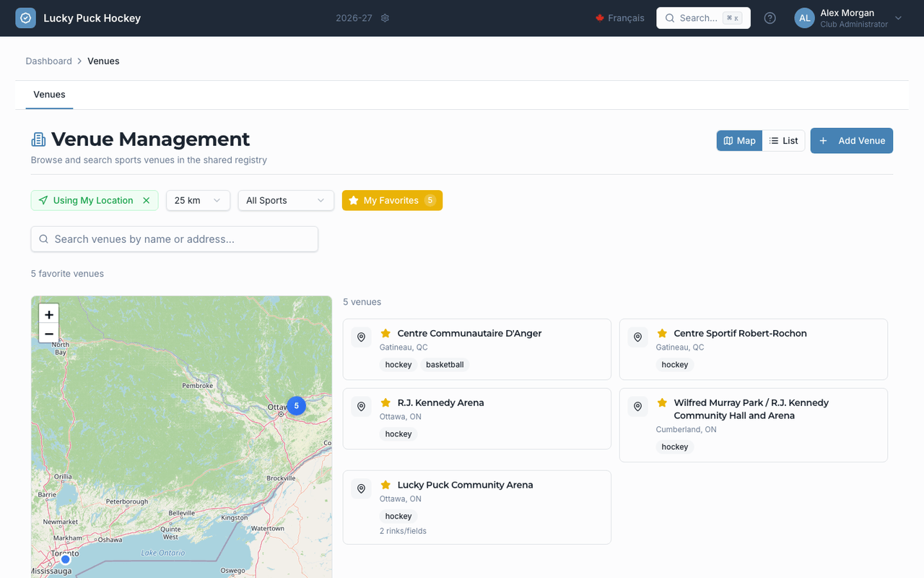924x578 pixels.
Task: Click location pin icon for Centre Sportif Robert-Rochon
Action: [637, 337]
